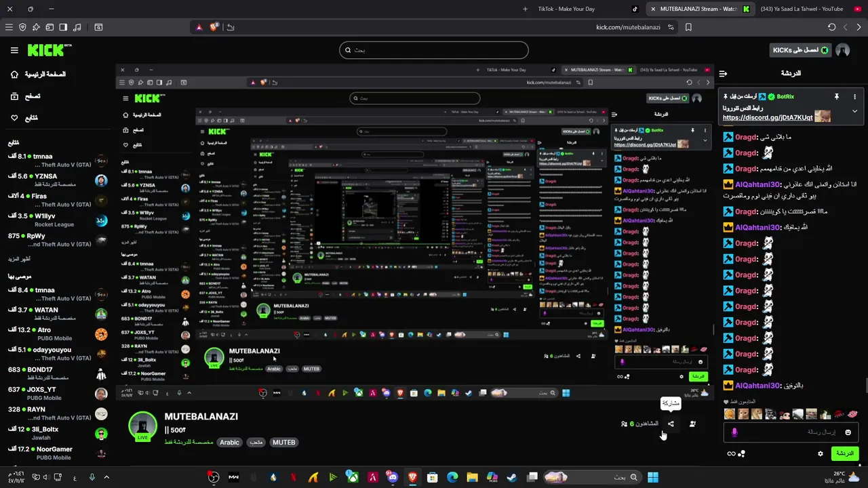Click the Kick share icon below the stream
The width and height of the screenshot is (868, 488).
(x=671, y=424)
